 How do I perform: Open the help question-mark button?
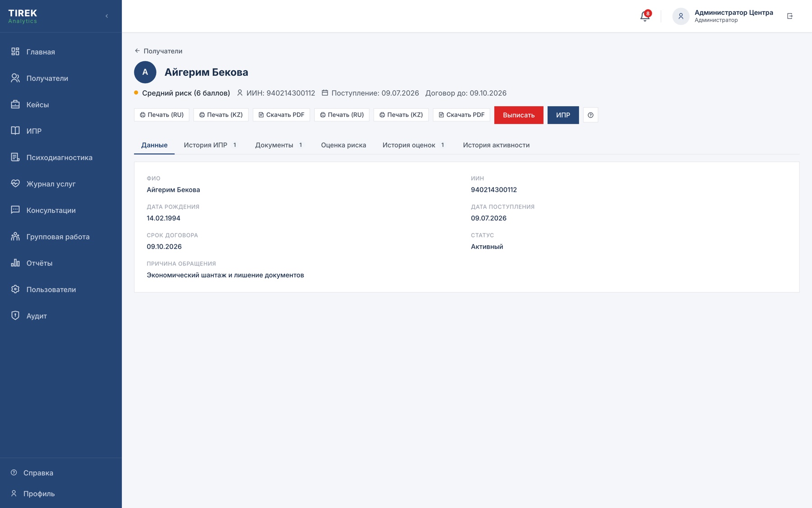(x=591, y=115)
